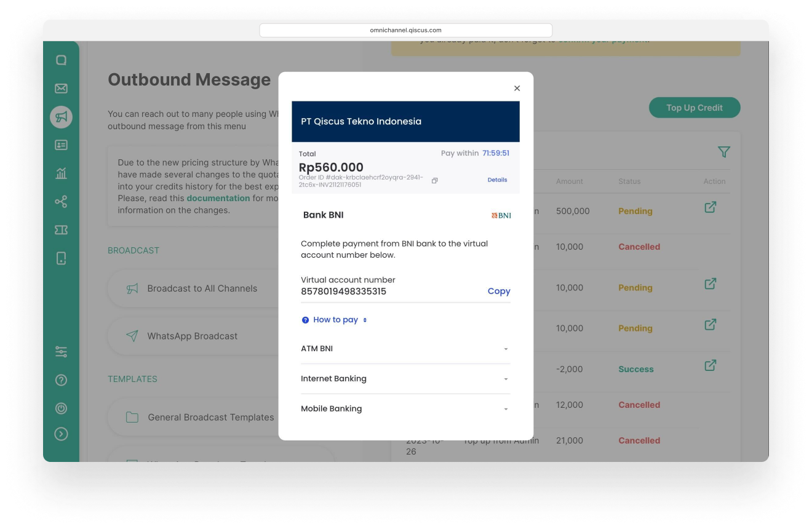The width and height of the screenshot is (812, 529).
Task: Select the outbound megaphone sidebar icon
Action: click(x=61, y=117)
